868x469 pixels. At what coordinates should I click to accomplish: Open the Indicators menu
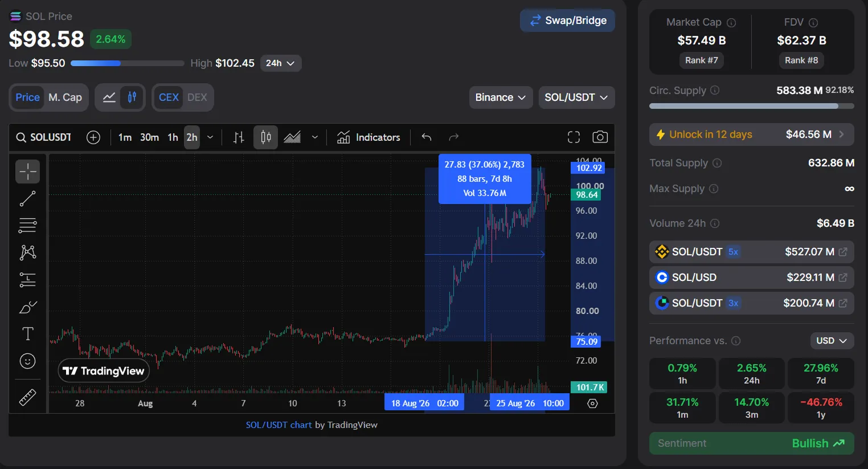click(x=369, y=137)
